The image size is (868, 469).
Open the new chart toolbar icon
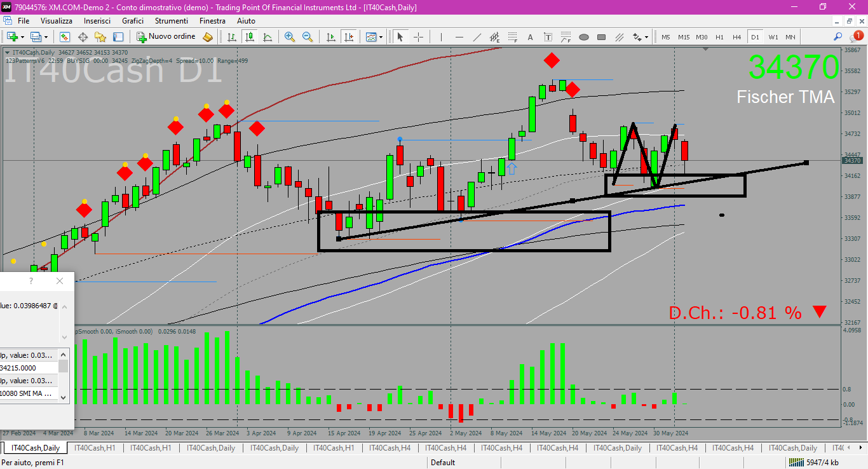click(12, 37)
